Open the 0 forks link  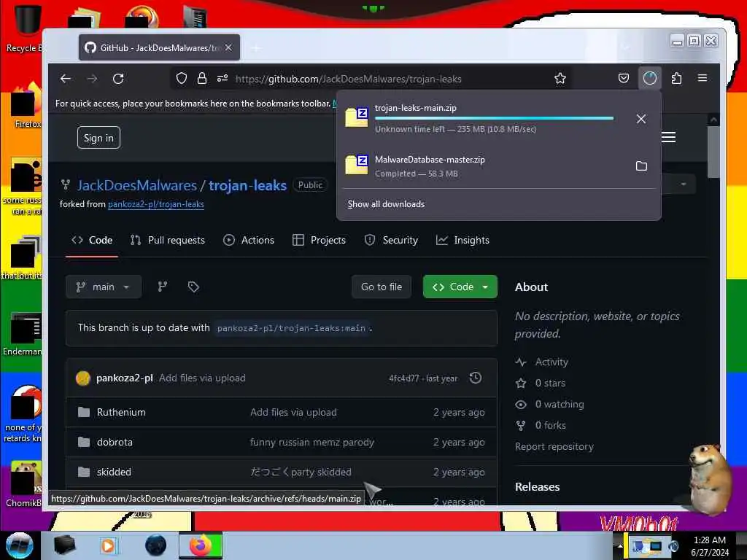(x=541, y=425)
